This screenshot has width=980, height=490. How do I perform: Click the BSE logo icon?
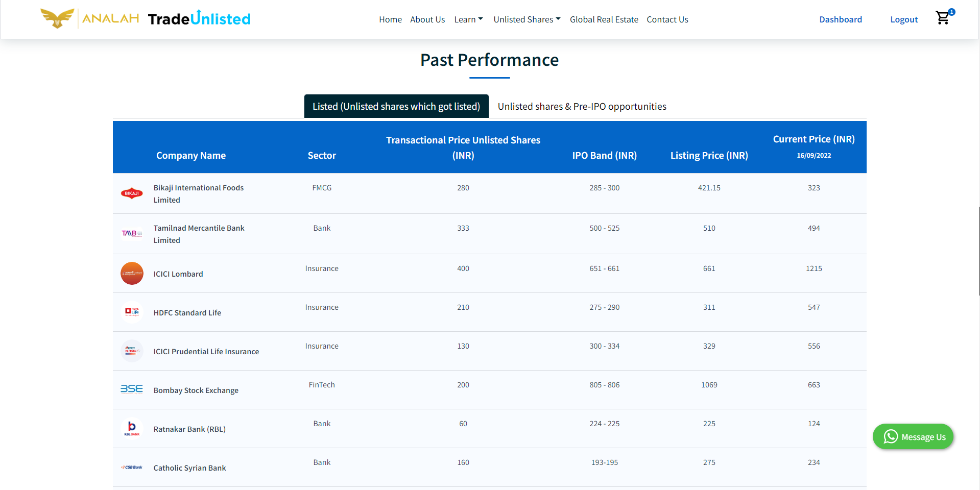coord(132,389)
